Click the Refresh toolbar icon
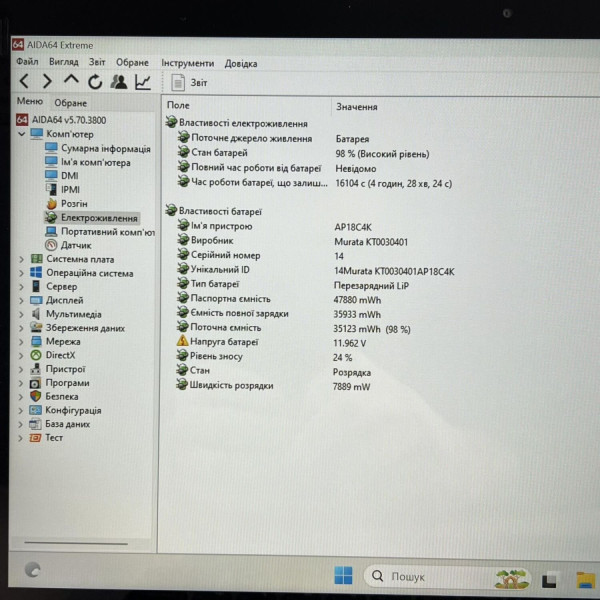 click(95, 82)
